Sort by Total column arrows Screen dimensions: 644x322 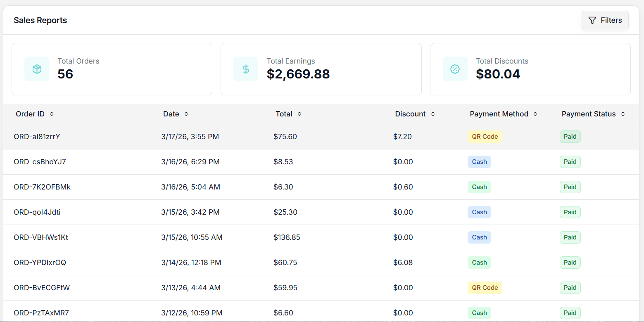click(299, 114)
